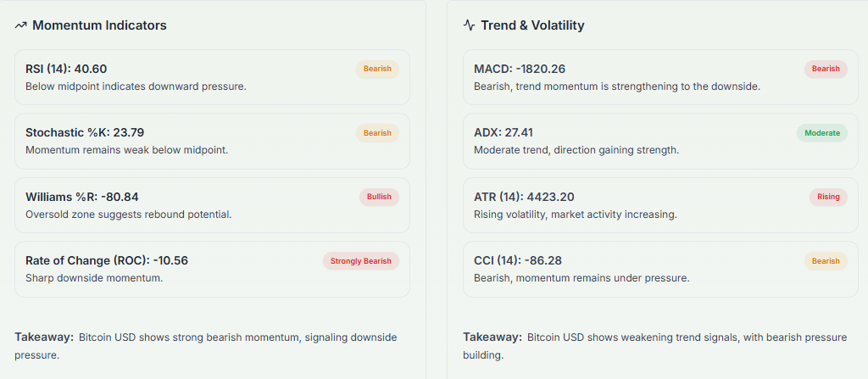Image resolution: width=868 pixels, height=379 pixels.
Task: Select the Williams %R: -80.84 heading
Action: [x=82, y=197]
